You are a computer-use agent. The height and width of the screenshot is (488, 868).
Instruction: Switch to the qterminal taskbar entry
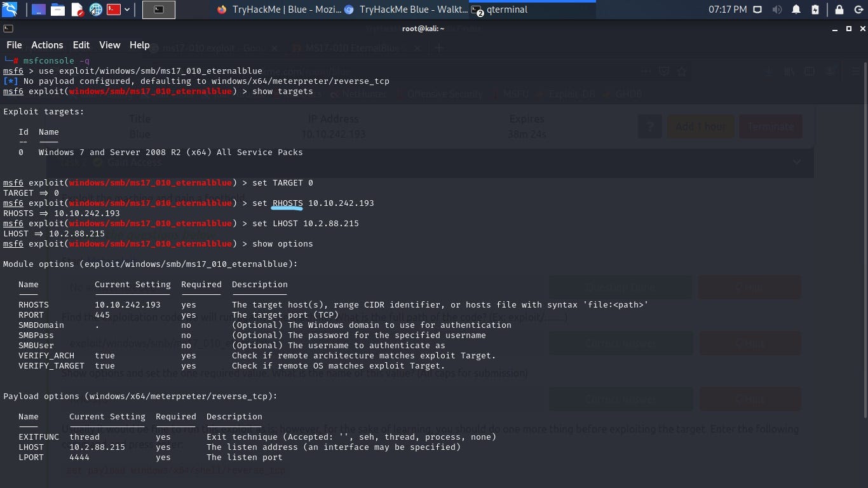click(532, 10)
